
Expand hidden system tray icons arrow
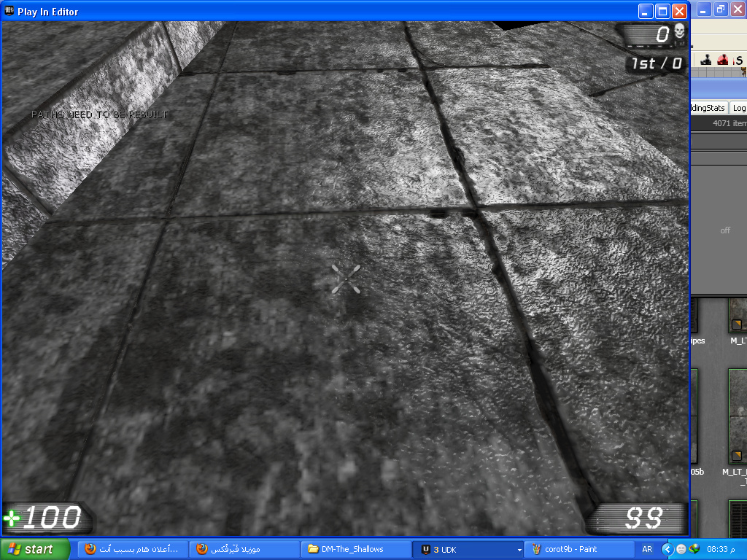[x=667, y=550]
